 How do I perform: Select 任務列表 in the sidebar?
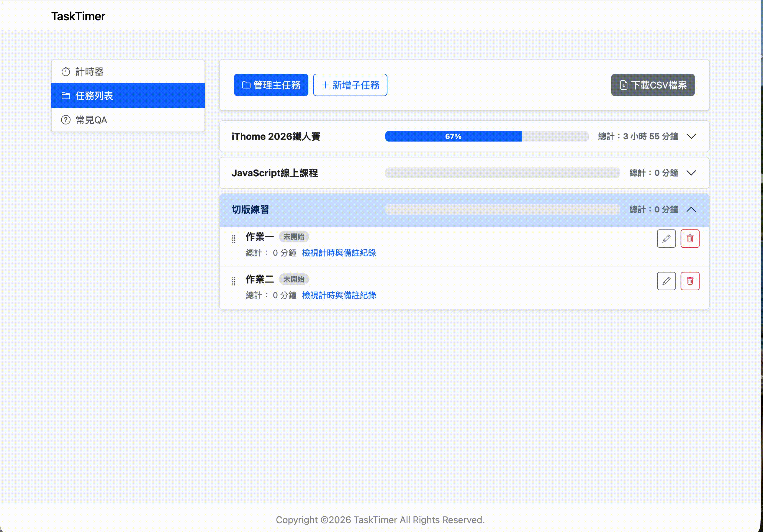(x=128, y=96)
